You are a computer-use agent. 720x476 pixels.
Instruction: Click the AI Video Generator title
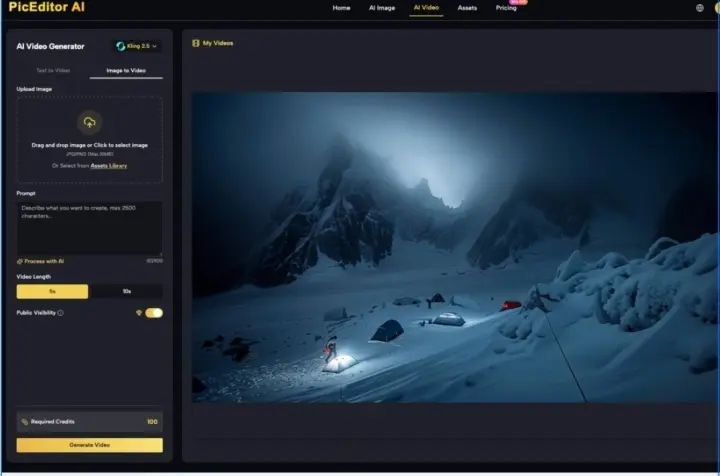pos(51,46)
